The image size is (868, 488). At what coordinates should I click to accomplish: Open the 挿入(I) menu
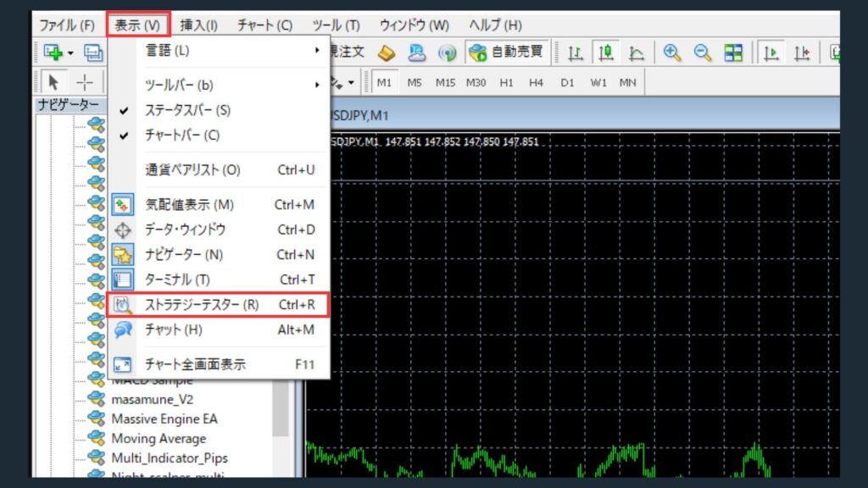pos(198,25)
